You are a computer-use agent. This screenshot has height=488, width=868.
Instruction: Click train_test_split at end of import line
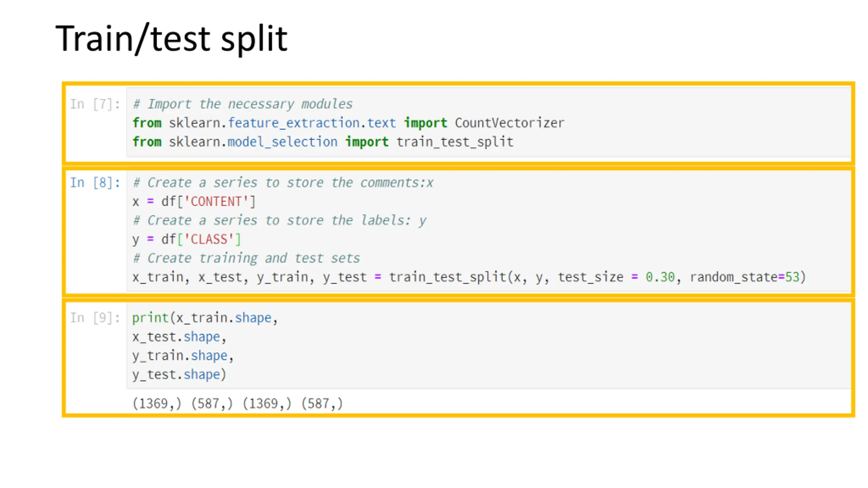click(455, 142)
